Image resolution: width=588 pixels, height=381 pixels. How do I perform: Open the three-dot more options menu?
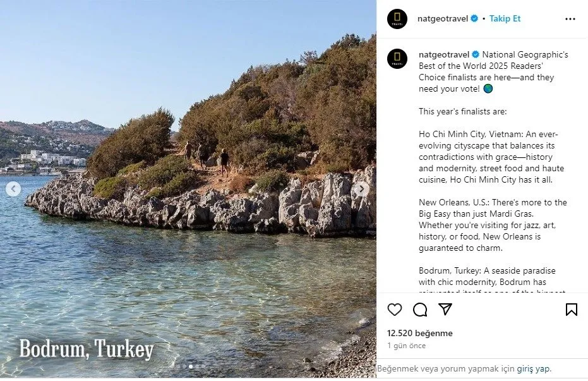(x=570, y=19)
